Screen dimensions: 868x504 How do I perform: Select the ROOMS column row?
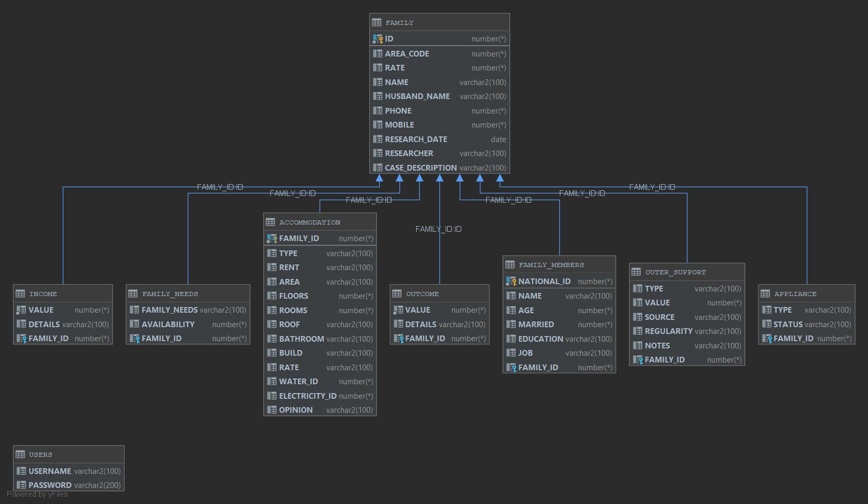pyautogui.click(x=320, y=310)
